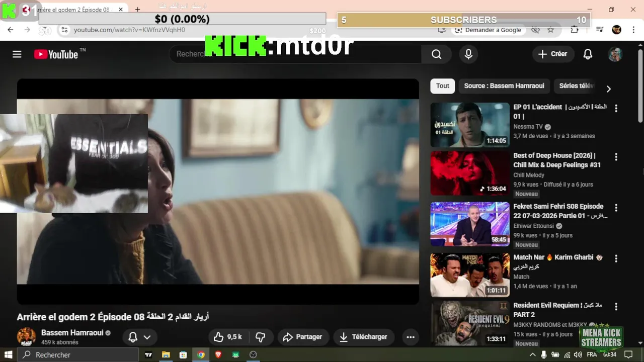Open Chrome extensions puzzle icon
Viewport: 644px width, 362px height.
(x=575, y=30)
